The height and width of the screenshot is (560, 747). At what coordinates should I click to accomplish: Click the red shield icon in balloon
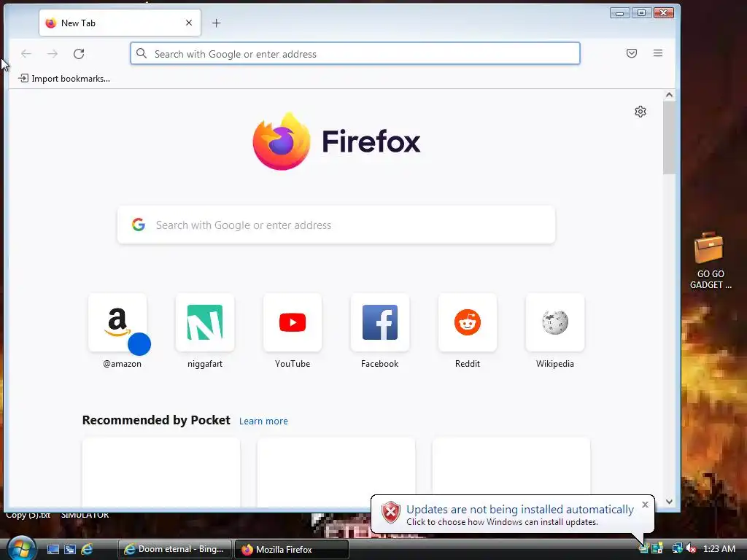tap(391, 513)
